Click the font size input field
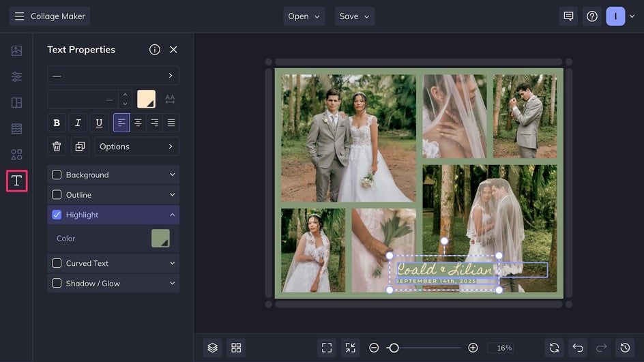Screen dimensions: 644x362 (83, 100)
